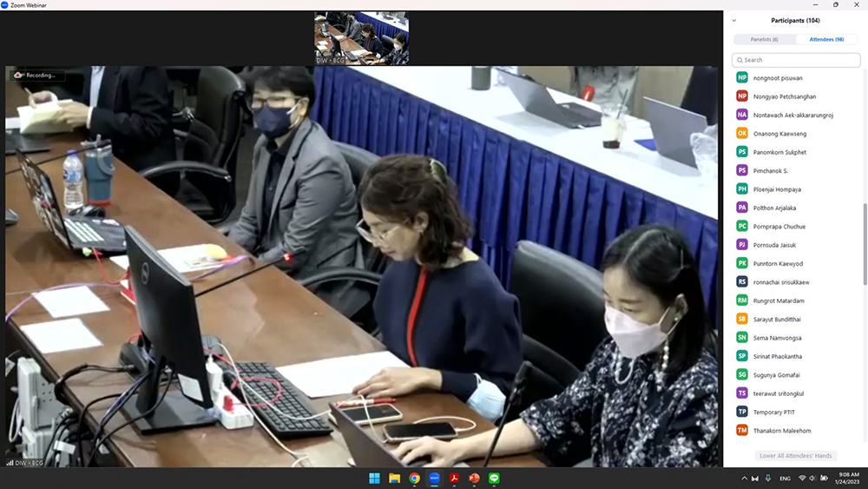Viewport: 868px width, 489px height.
Task: Open Google Chrome from the taskbar
Action: click(x=414, y=479)
